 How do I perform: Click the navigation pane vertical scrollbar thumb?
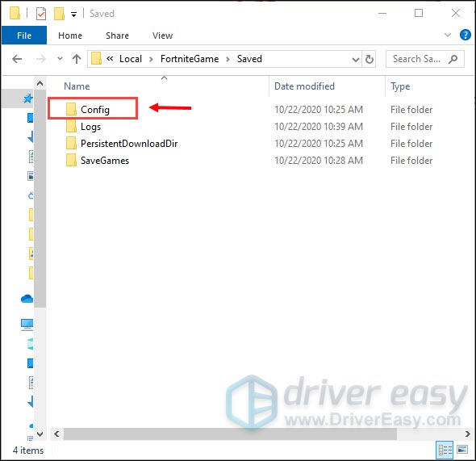40,199
